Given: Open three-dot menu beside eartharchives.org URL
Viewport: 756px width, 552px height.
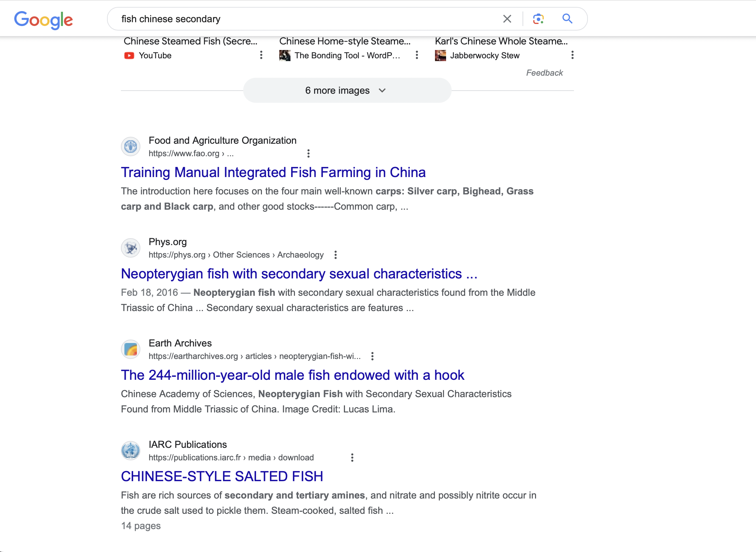Looking at the screenshot, I should pos(372,356).
